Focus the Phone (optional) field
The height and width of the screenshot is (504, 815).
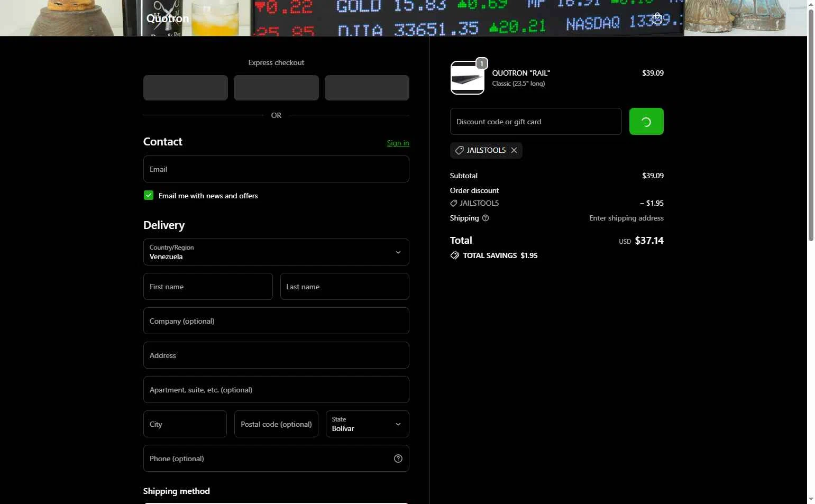(x=276, y=459)
